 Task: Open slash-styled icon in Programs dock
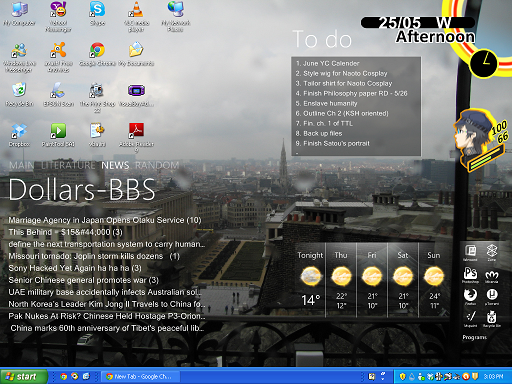(470, 318)
